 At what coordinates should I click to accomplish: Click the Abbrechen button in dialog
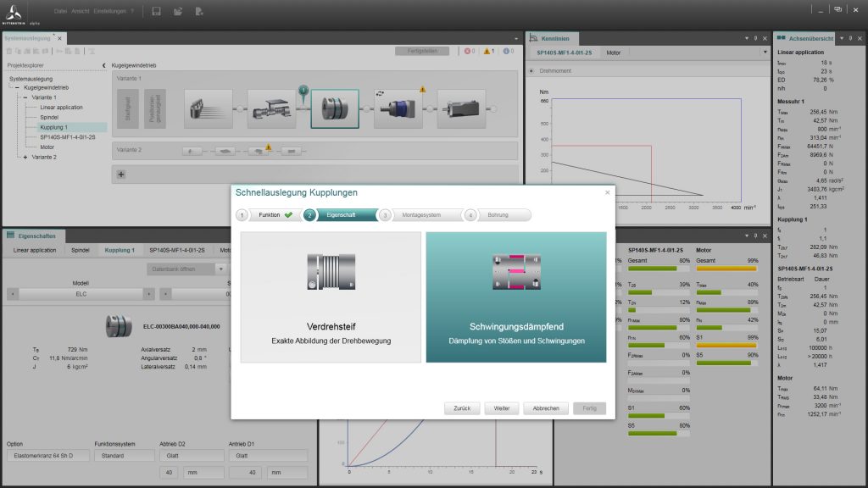click(x=545, y=408)
